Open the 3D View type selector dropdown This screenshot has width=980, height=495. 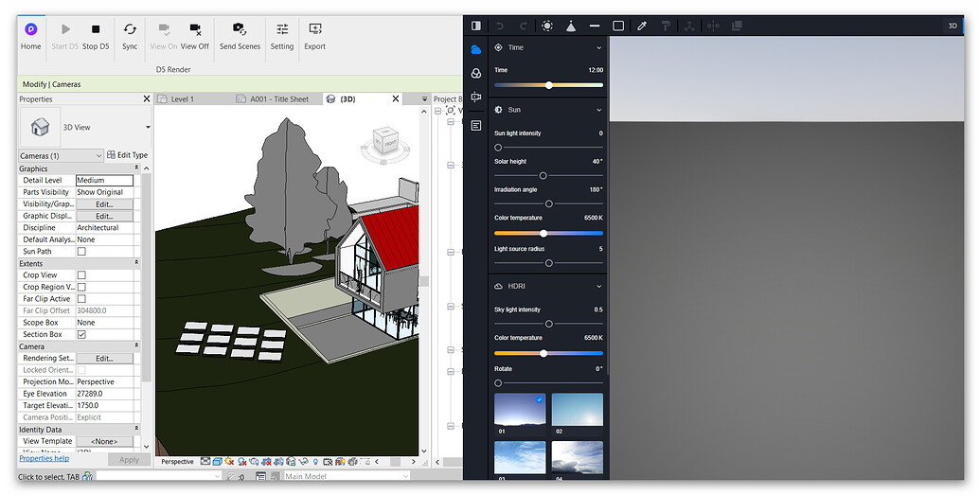[x=148, y=127]
